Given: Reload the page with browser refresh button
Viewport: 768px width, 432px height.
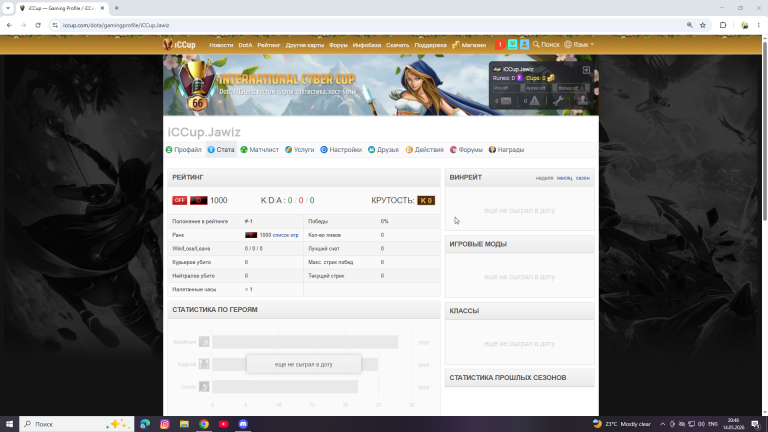Looking at the screenshot, I should pyautogui.click(x=38, y=25).
